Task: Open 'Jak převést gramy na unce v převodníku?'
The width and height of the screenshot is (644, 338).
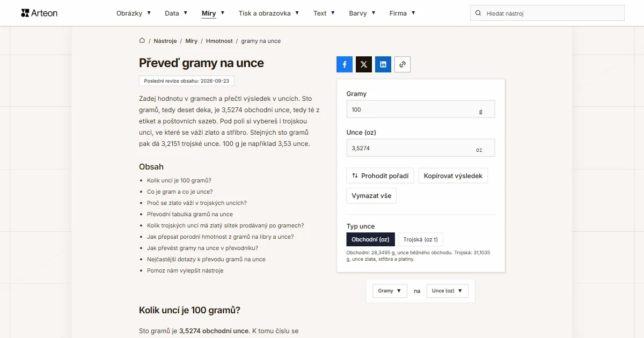Action: pos(202,248)
